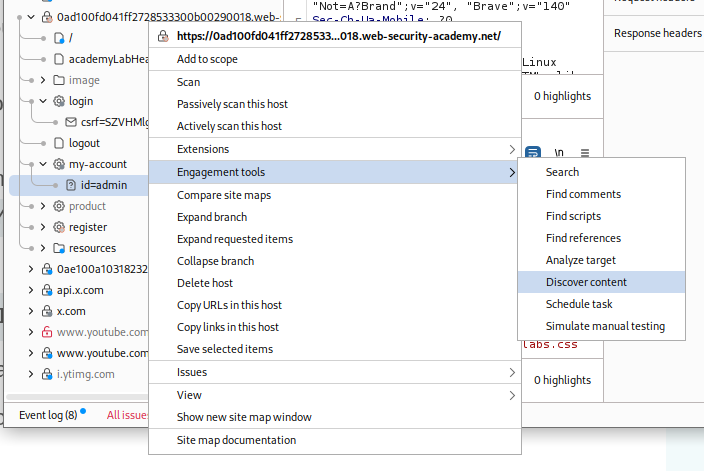Open Site map documentation link
This screenshot has height=471, width=704.
[236, 440]
